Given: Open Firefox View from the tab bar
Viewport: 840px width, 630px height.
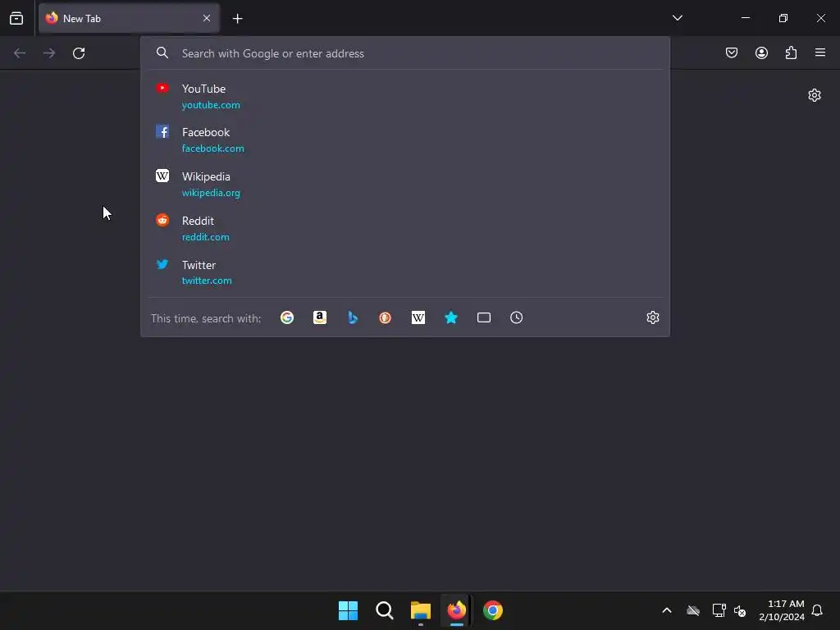Looking at the screenshot, I should (x=16, y=18).
